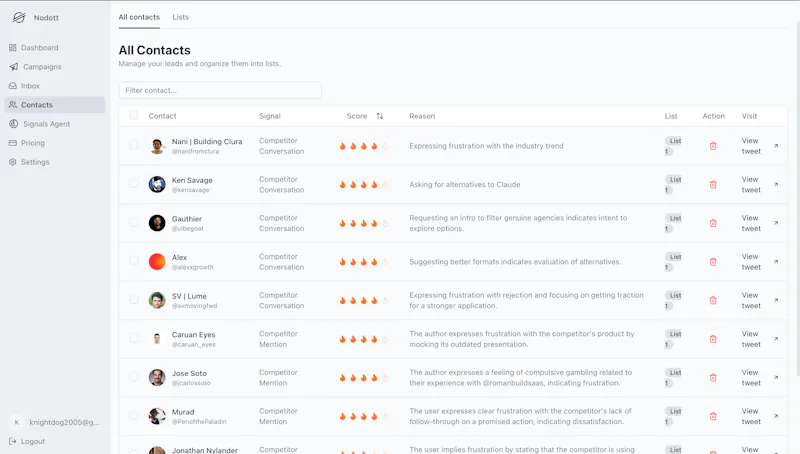
Task: Tick the SV | Lume checkbox
Action: pyautogui.click(x=134, y=299)
